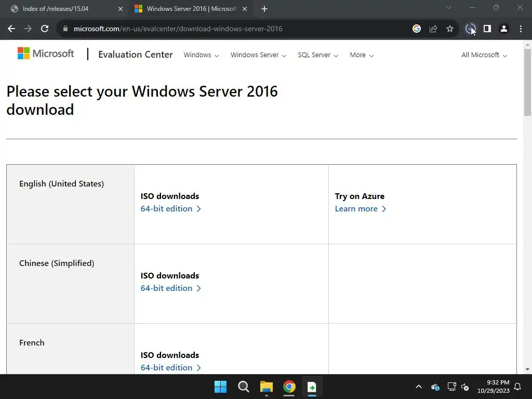The height and width of the screenshot is (399, 532).
Task: Expand the More navigation menu
Action: click(362, 55)
